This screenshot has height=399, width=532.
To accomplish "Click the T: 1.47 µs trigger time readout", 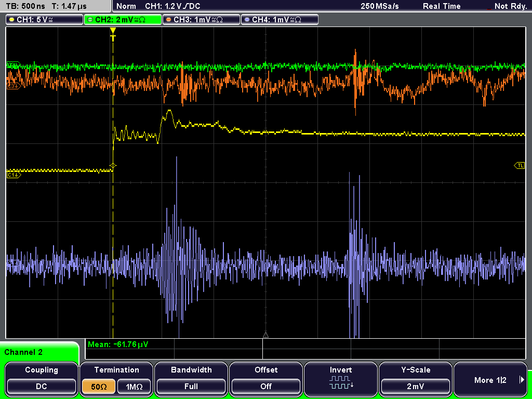I will 69,6.
